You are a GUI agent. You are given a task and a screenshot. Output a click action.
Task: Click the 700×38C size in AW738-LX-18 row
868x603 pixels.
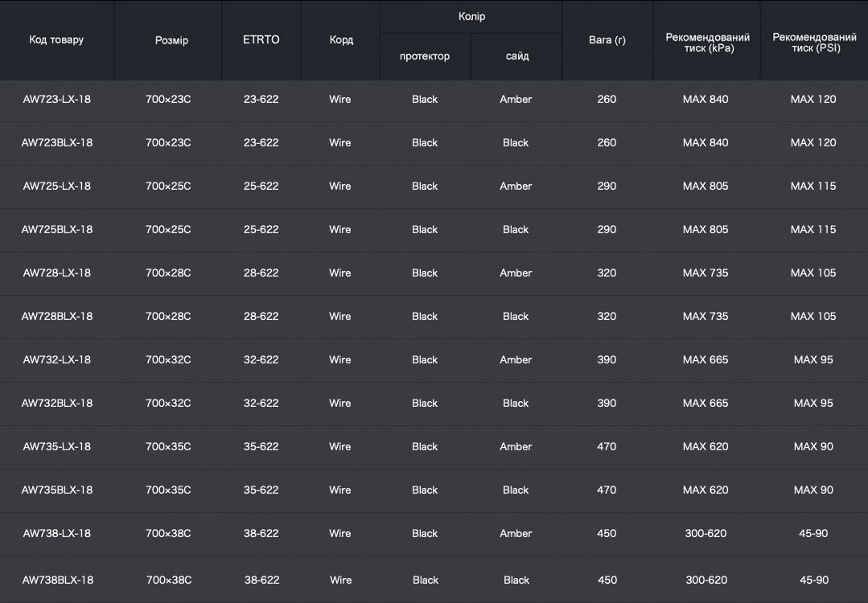[168, 534]
